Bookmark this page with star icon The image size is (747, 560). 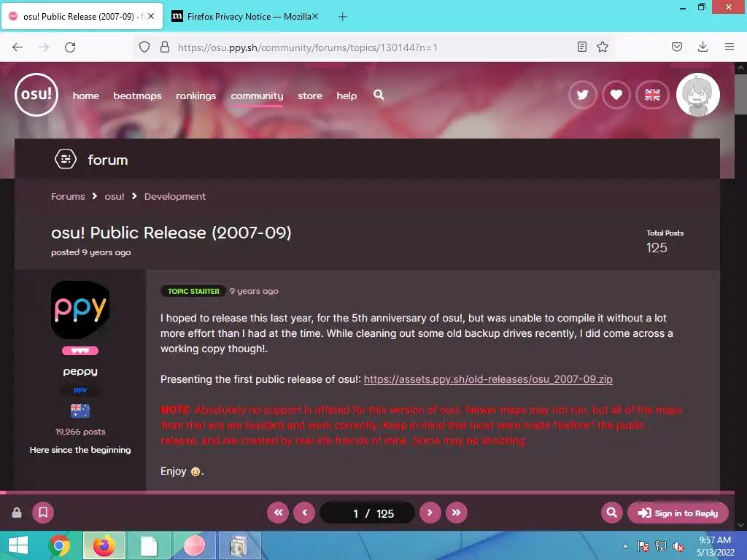tap(603, 47)
